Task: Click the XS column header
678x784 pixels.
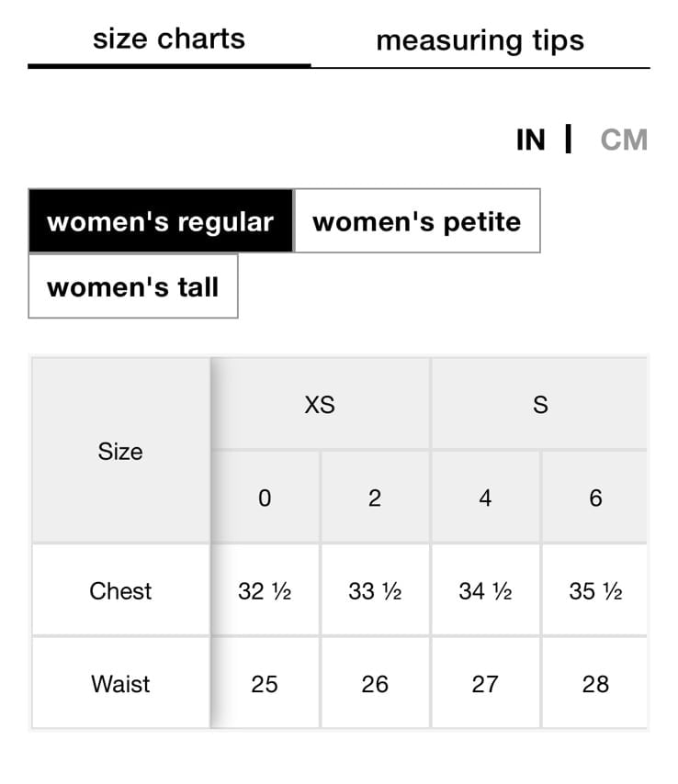Action: click(321, 404)
